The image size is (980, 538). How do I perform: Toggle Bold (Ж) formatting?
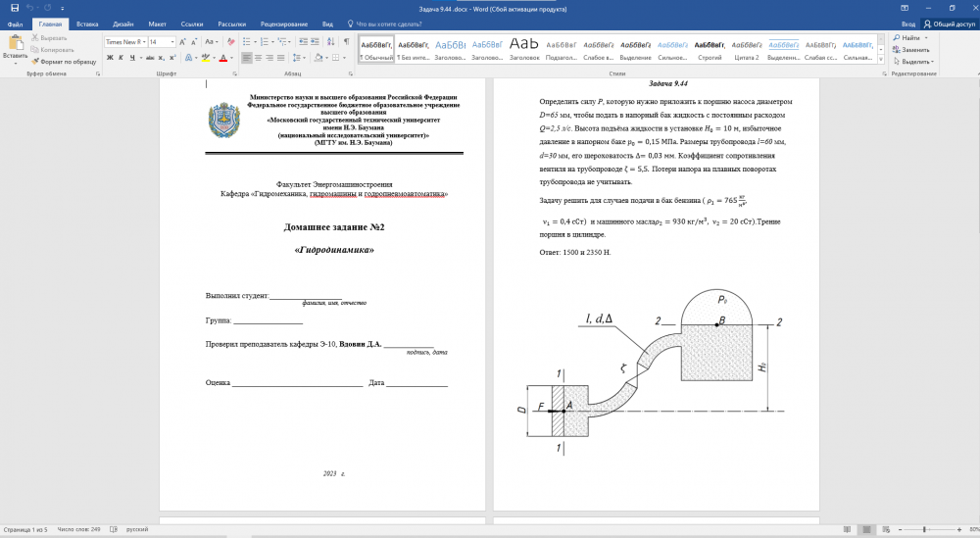pos(110,58)
